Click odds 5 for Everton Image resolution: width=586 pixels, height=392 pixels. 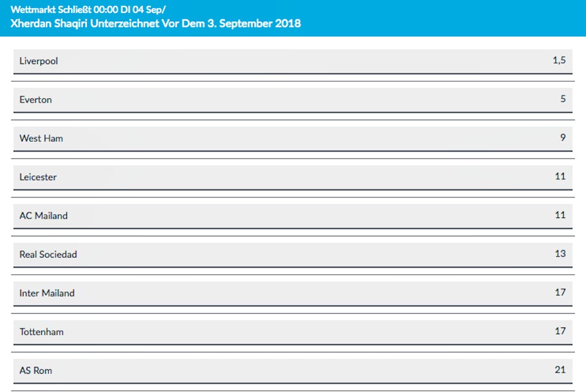[563, 98]
